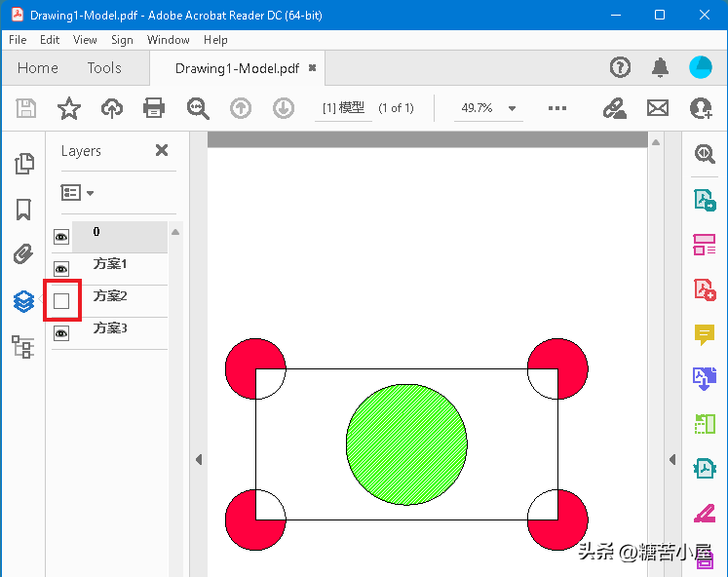
Task: Open Layers options menu dropdown
Action: [x=77, y=193]
